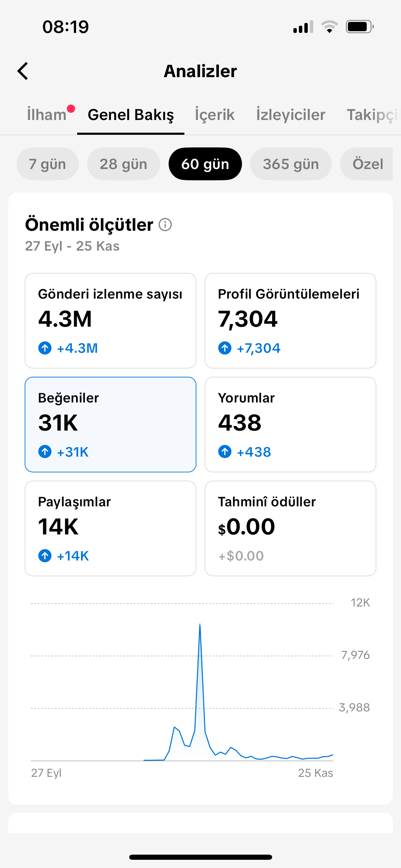Click the up-arrow icon under Profil Görüntülemeleri

tap(225, 348)
